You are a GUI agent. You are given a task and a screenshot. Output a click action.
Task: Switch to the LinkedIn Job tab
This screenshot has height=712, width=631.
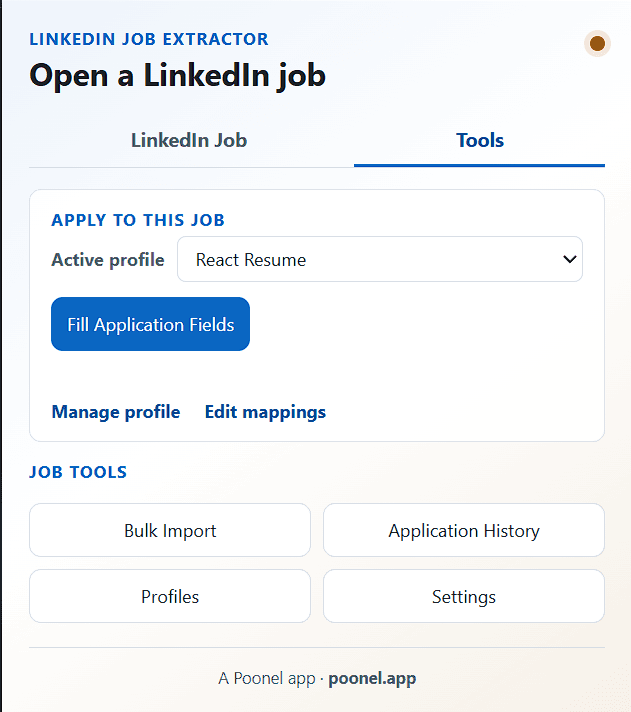[x=189, y=140]
